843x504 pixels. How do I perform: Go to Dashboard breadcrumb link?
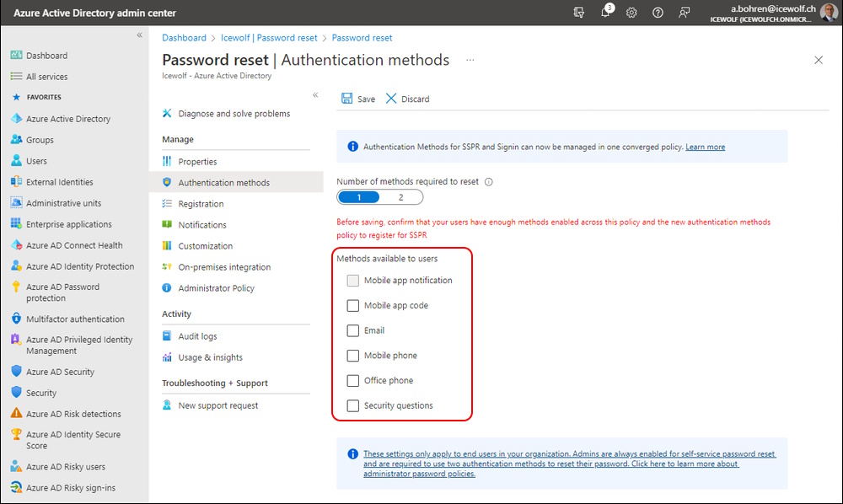184,38
